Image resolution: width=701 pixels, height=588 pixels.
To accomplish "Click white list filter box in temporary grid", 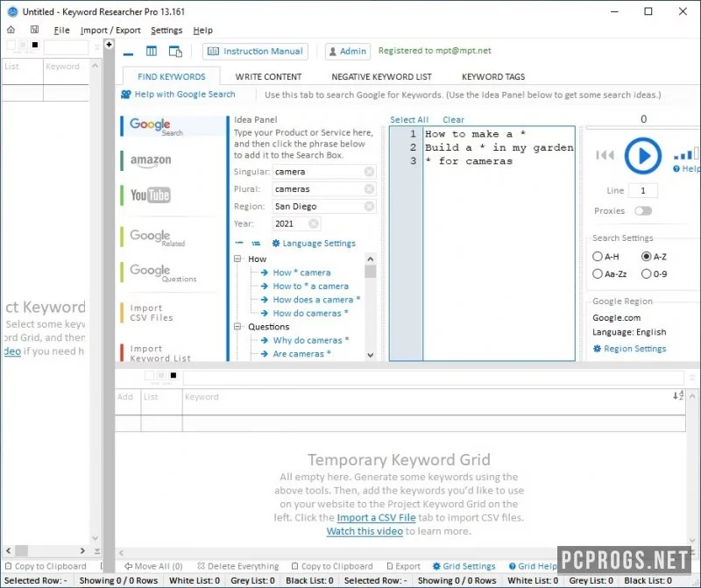I will pos(149,375).
